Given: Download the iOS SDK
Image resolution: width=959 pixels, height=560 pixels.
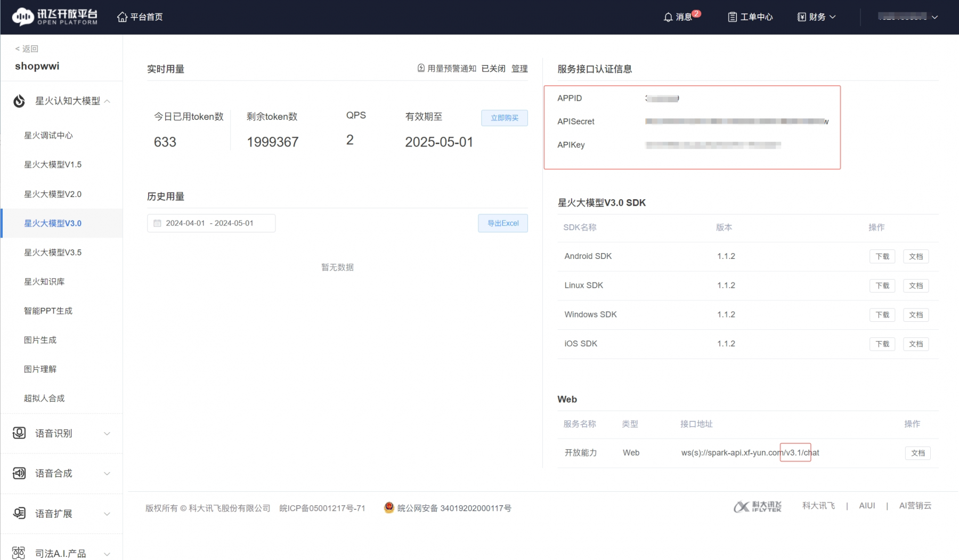Looking at the screenshot, I should (882, 344).
